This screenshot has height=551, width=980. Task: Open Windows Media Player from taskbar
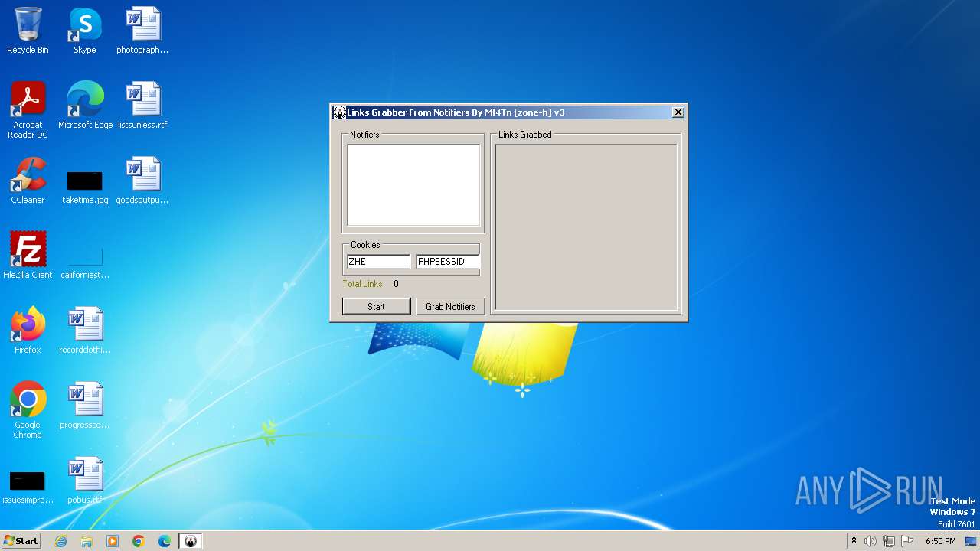tap(113, 541)
